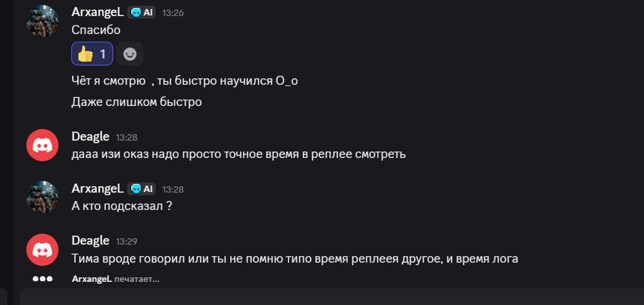644x305 pixels.
Task: Click ArxangeL's avatar on the 13:28 message
Action: 42,196
